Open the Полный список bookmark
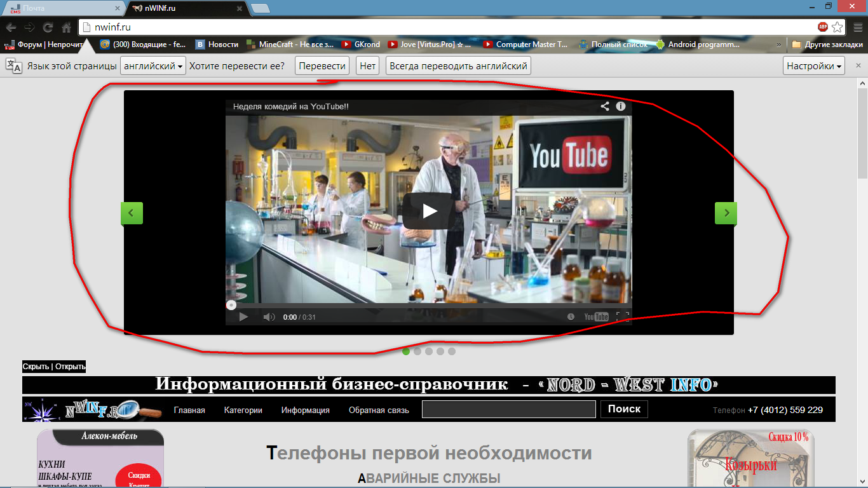The width and height of the screenshot is (868, 488). click(613, 44)
